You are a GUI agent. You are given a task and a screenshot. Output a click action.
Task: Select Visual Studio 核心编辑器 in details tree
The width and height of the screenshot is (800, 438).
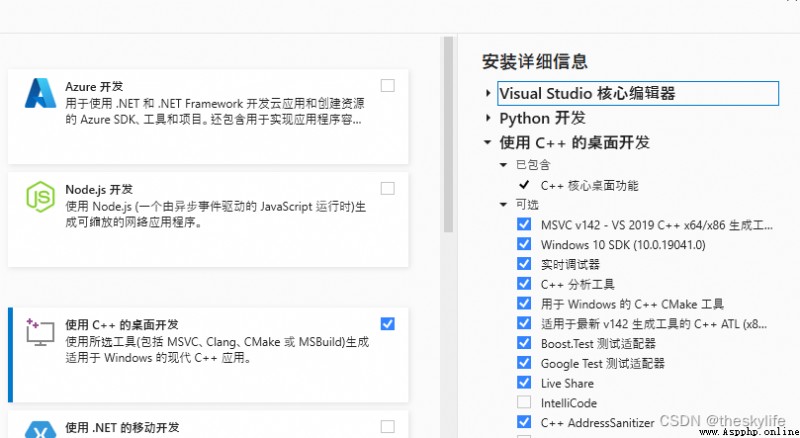(x=638, y=93)
